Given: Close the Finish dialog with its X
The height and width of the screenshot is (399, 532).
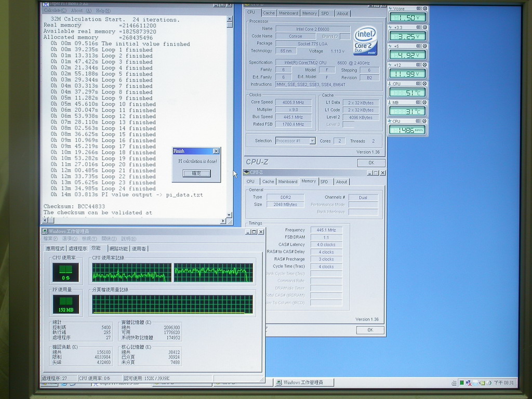Looking at the screenshot, I should [x=216, y=151].
